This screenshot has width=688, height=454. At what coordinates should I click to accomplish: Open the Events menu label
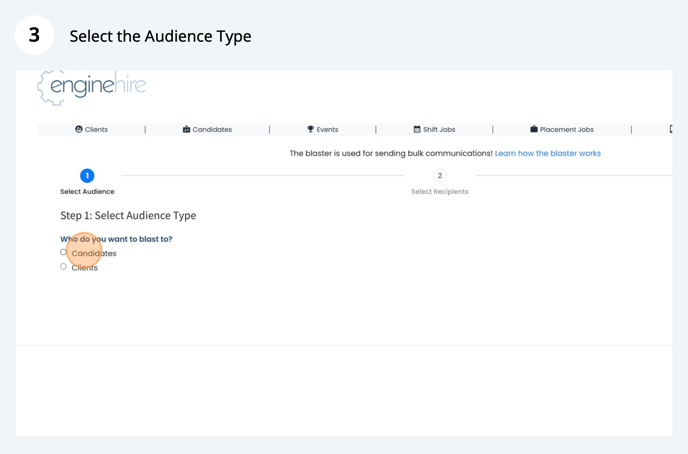coord(327,129)
